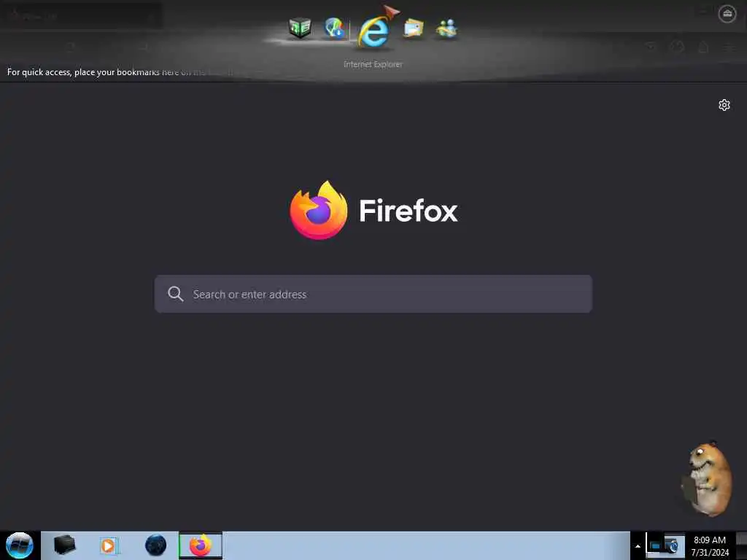Select the Firefox taskbar button
The height and width of the screenshot is (560, 747).
[201, 545]
